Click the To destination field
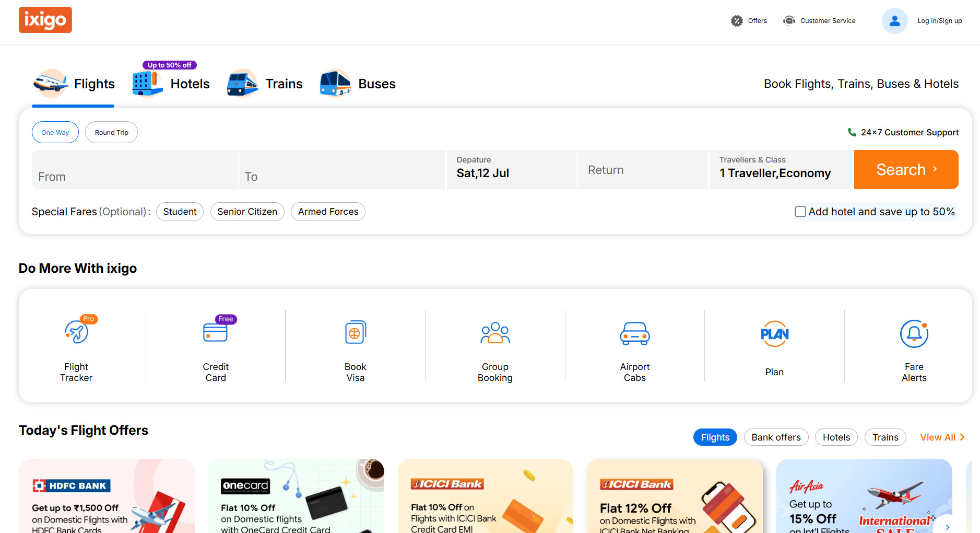This screenshot has height=533, width=980. coord(342,170)
